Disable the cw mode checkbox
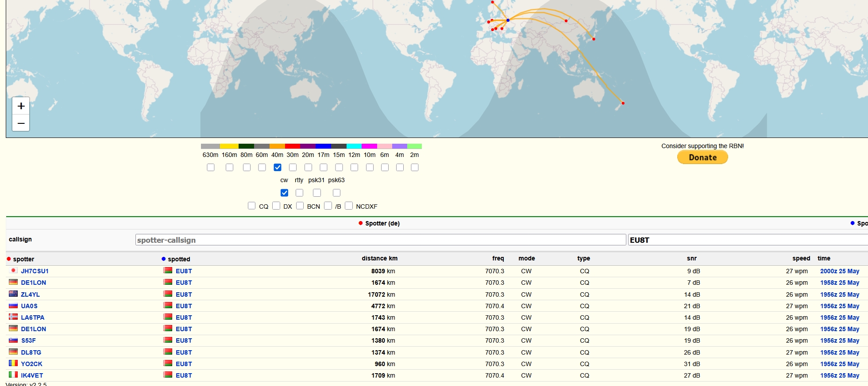 tap(284, 193)
